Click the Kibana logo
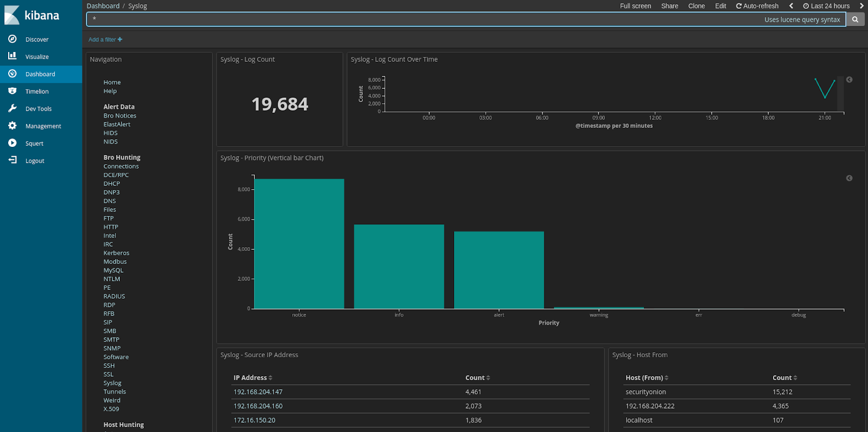The image size is (868, 432). (31, 15)
